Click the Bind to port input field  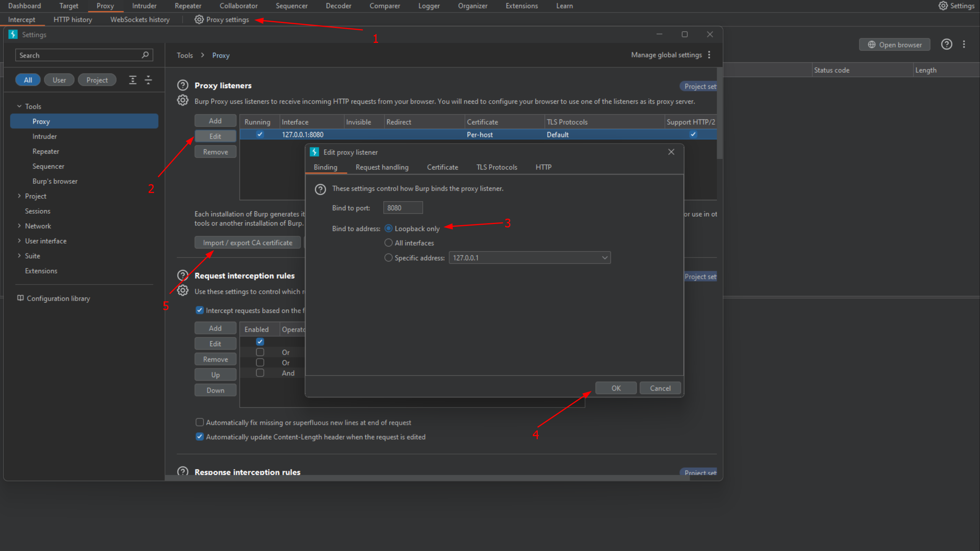pos(402,208)
